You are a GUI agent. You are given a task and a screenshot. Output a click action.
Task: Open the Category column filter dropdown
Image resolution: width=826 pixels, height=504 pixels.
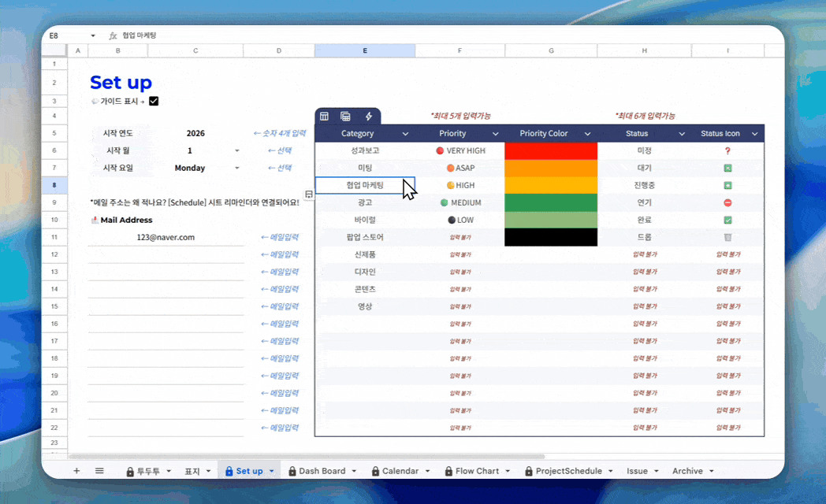point(405,134)
